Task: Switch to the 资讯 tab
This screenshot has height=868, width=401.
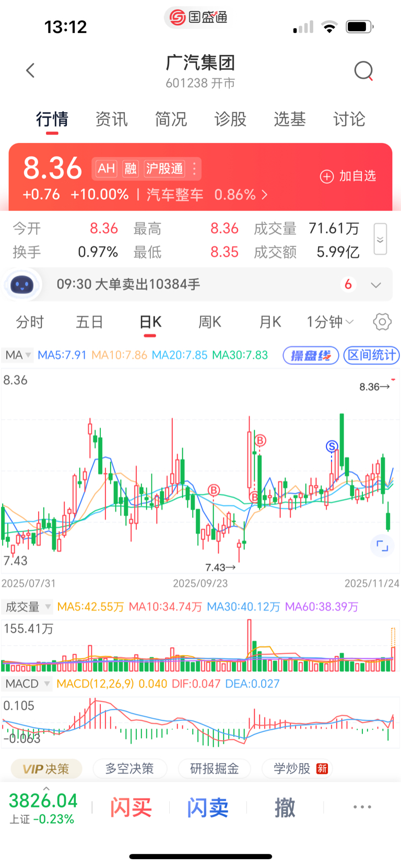Action: pos(111,120)
